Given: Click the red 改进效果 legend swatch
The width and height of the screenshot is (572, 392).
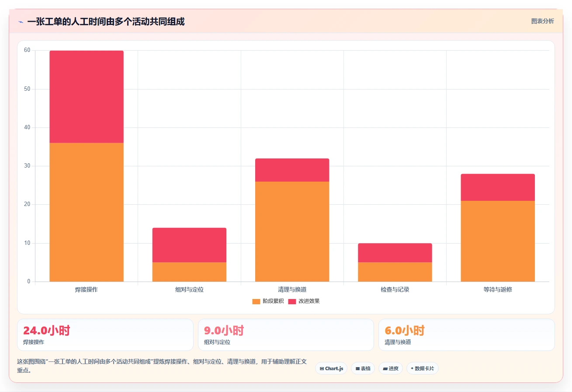Looking at the screenshot, I should [x=292, y=301].
